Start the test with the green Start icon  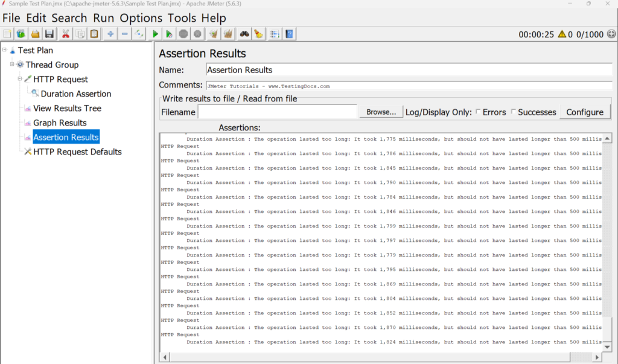point(154,34)
